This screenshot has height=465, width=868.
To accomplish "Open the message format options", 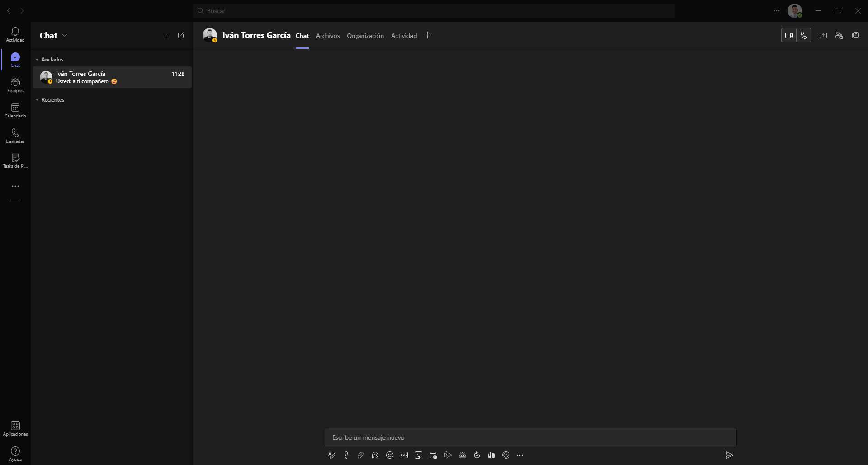I will click(332, 455).
